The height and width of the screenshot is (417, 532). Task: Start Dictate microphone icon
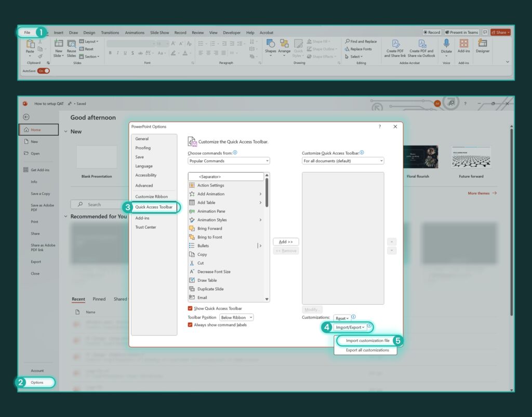[446, 43]
